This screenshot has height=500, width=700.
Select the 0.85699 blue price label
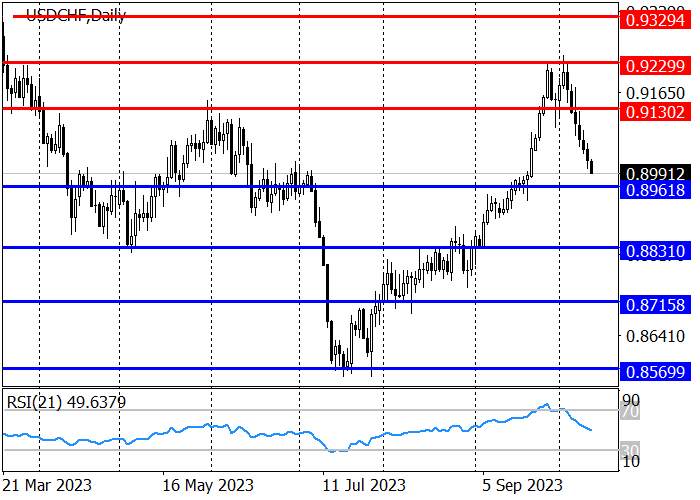(x=655, y=371)
